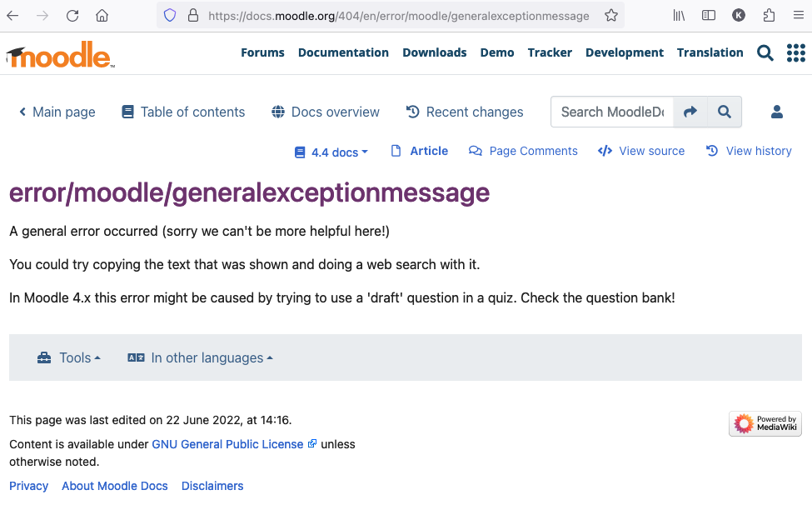Click the error/moodle/generalexceptionmessage heading

250,193
